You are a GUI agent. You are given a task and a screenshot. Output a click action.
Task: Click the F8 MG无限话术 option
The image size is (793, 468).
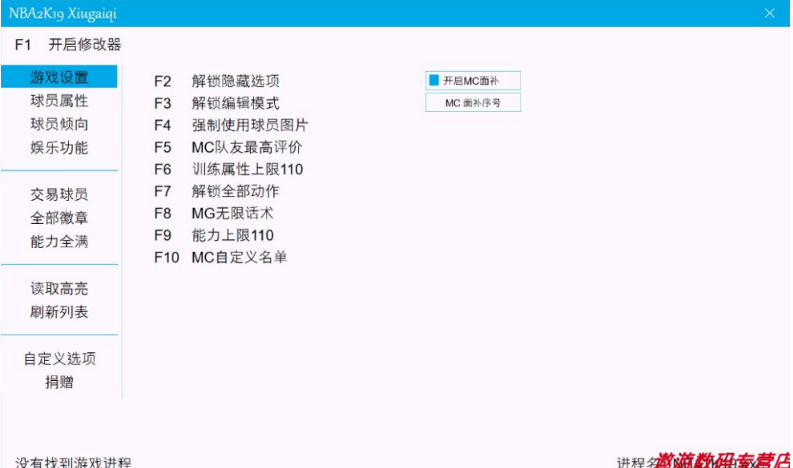click(x=214, y=213)
